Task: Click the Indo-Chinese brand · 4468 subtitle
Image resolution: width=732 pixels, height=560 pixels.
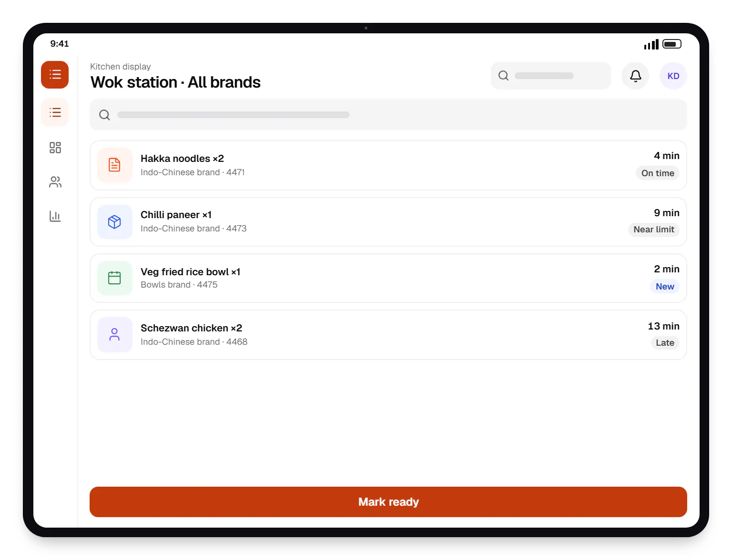Action: [x=194, y=342]
